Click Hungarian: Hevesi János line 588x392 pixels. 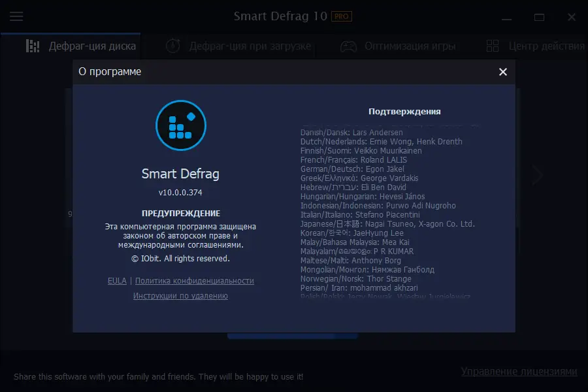point(363,197)
